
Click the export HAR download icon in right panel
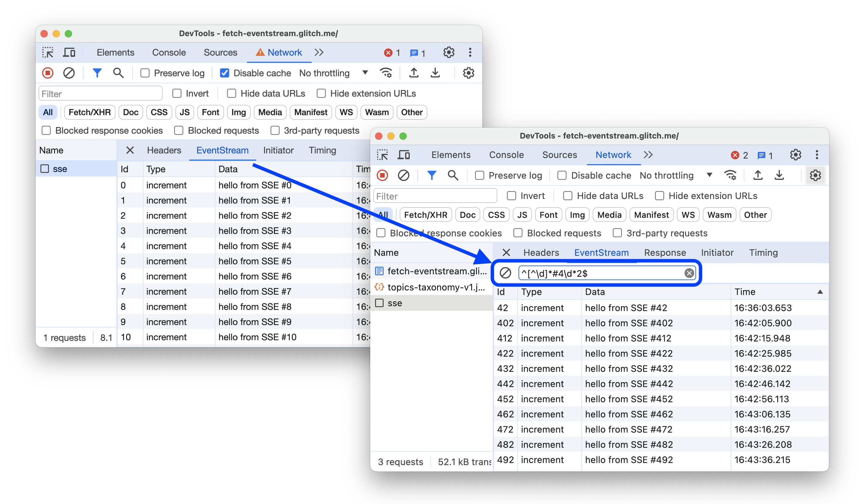click(x=778, y=175)
